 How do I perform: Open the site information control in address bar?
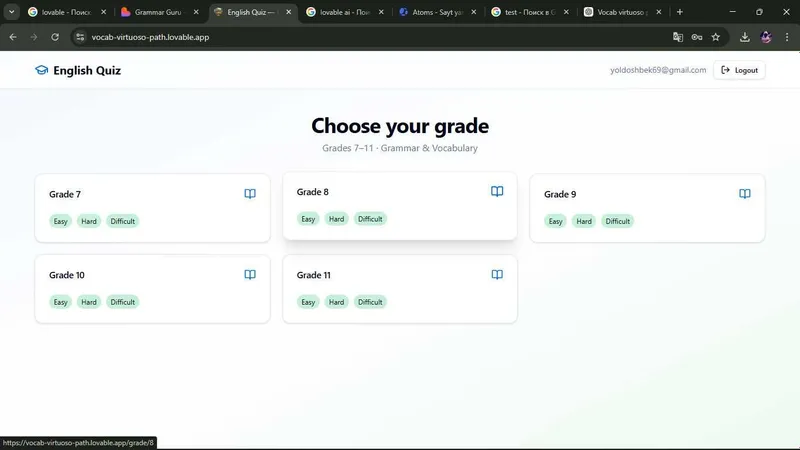coord(80,37)
